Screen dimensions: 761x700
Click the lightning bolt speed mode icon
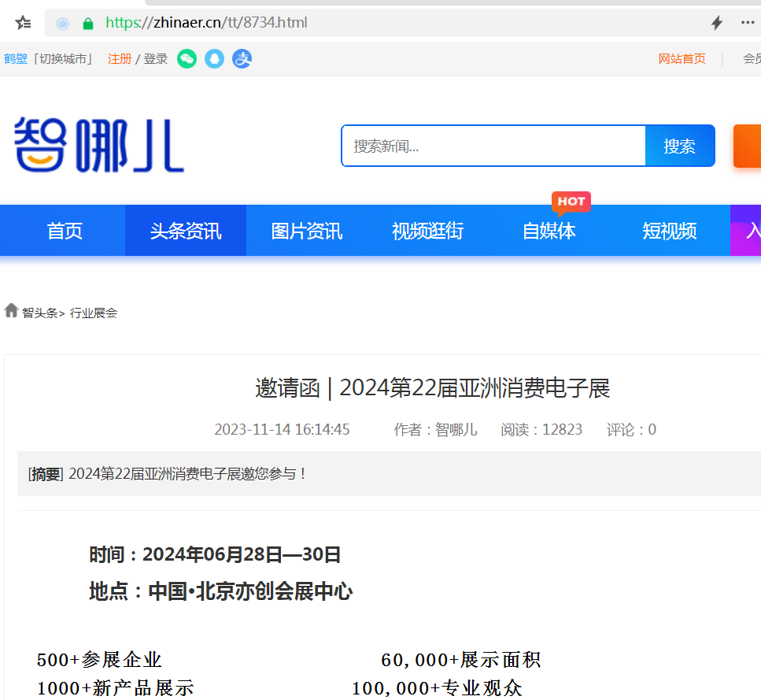tap(716, 23)
